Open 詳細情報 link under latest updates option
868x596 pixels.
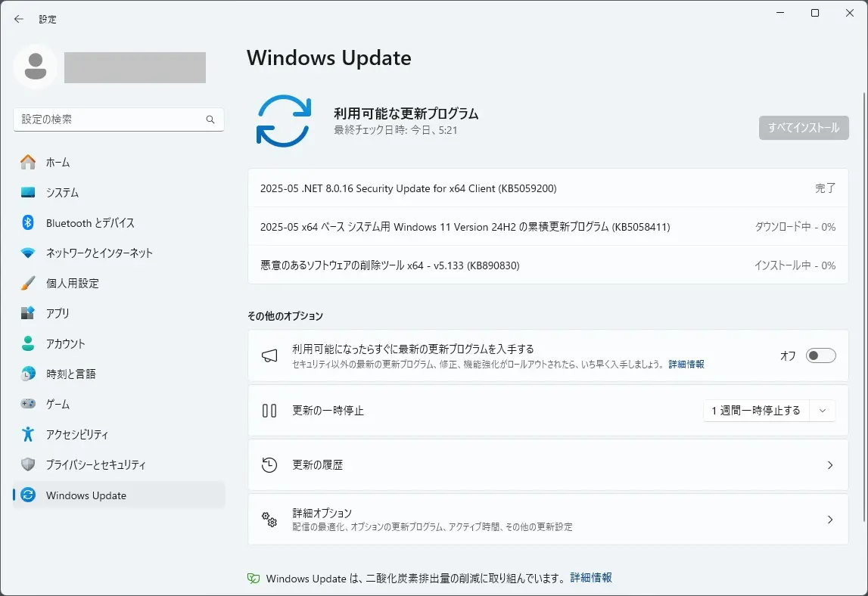(x=686, y=364)
